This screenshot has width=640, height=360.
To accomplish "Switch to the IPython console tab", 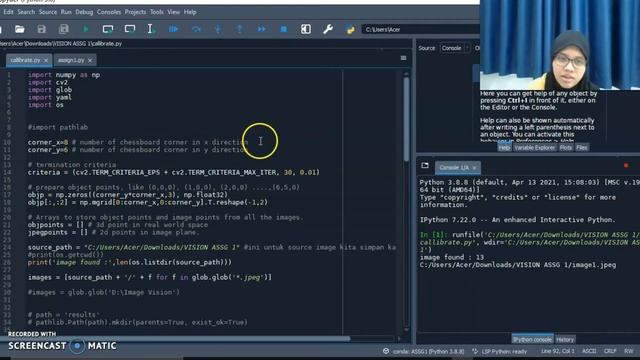I will pyautogui.click(x=532, y=340).
